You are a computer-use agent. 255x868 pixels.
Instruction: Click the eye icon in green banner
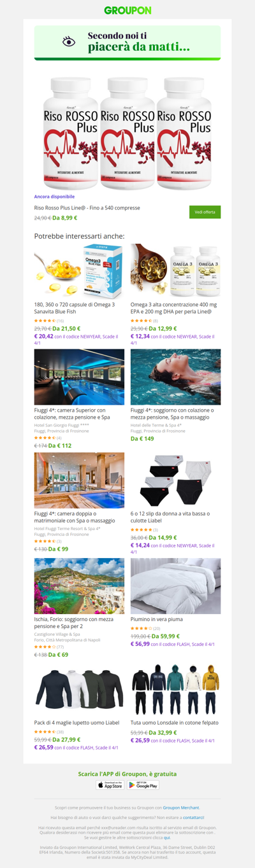pos(69,41)
